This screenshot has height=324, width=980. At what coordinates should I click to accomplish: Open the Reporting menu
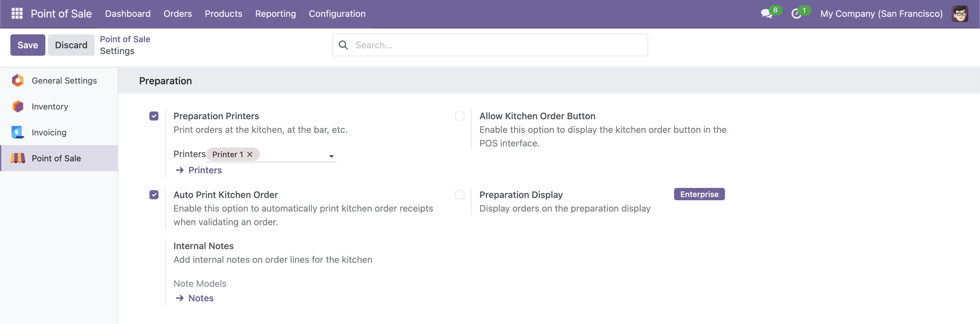(x=275, y=14)
